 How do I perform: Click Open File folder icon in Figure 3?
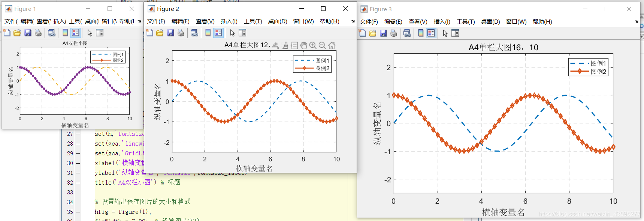coord(373,33)
